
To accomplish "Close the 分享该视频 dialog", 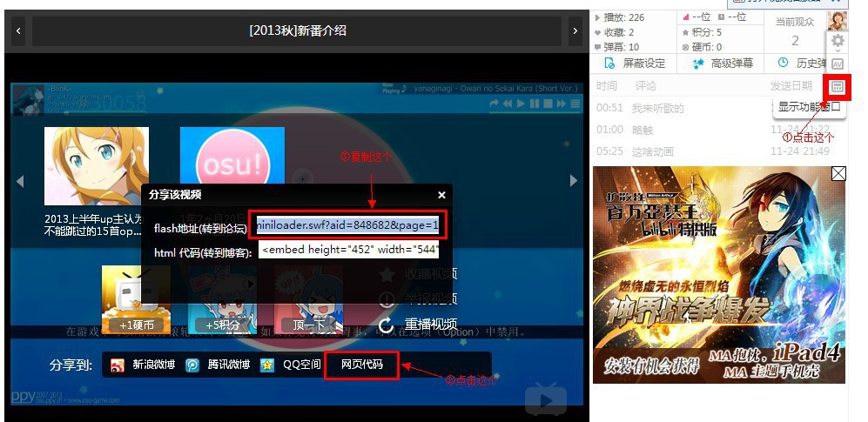I will pos(441,195).
